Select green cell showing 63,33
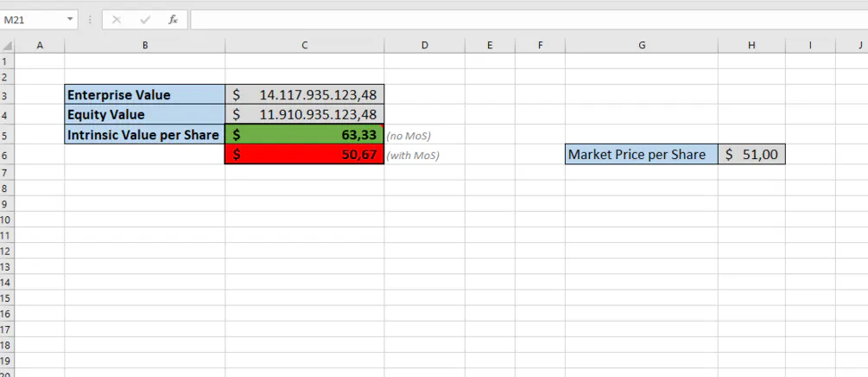The image size is (868, 377). pyautogui.click(x=305, y=135)
